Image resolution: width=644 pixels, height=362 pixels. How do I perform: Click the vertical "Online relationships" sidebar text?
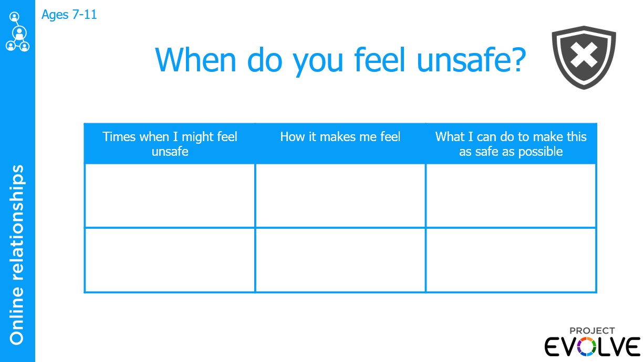17,254
